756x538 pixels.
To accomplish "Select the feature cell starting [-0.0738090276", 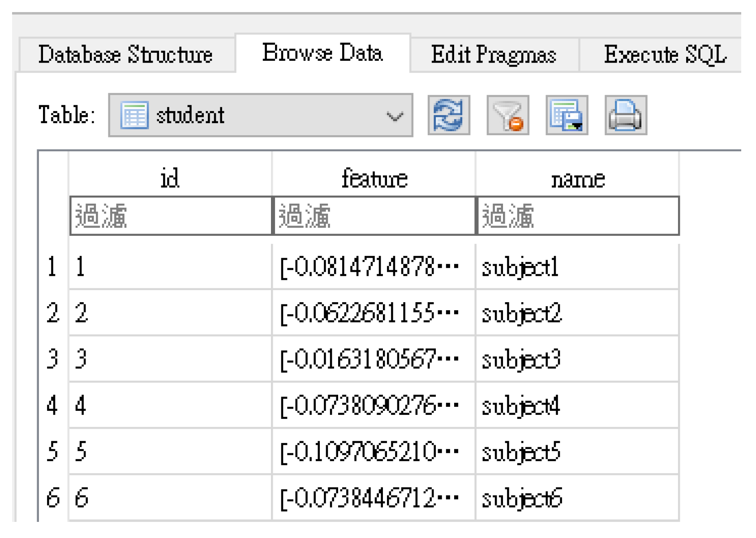I will 374,406.
